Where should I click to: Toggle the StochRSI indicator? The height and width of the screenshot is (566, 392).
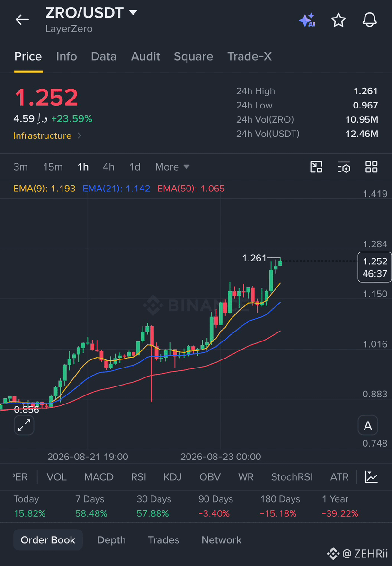(292, 477)
